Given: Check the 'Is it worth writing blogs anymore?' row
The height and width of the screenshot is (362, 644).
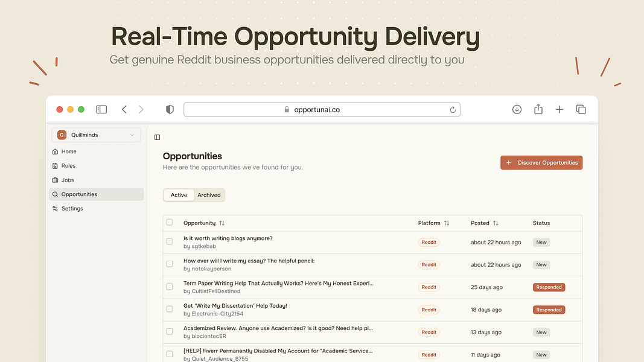Looking at the screenshot, I should (170, 241).
